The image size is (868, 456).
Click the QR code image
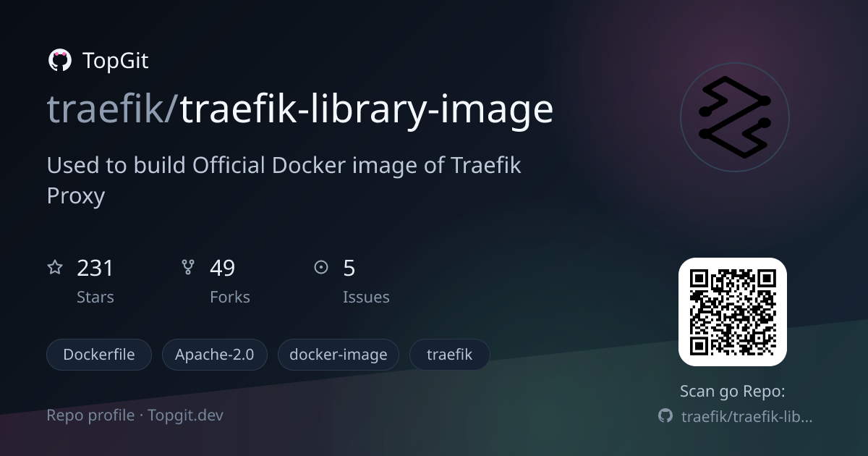(733, 312)
